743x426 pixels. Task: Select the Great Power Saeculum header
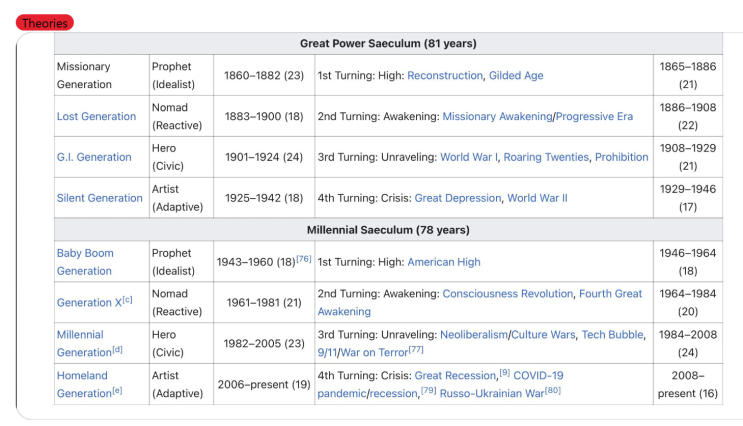click(388, 44)
